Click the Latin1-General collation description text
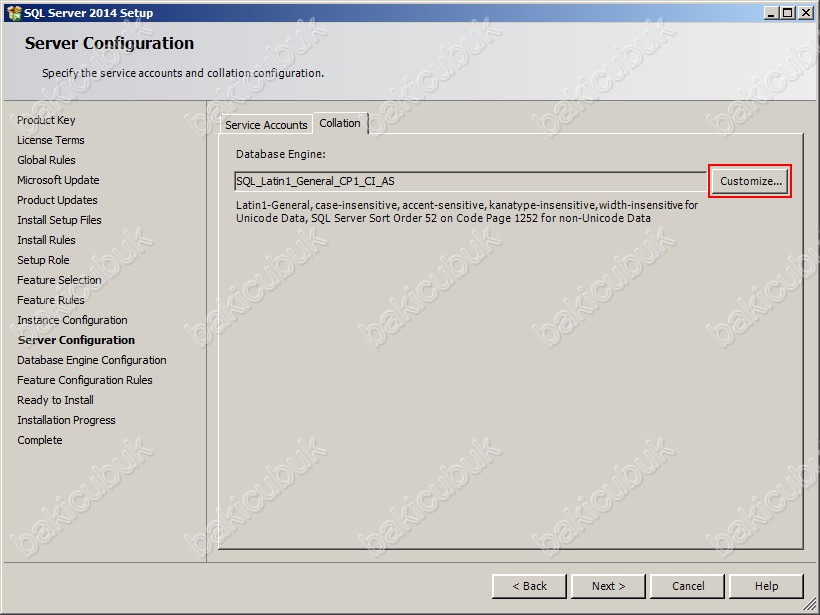820x615 pixels. pos(467,212)
